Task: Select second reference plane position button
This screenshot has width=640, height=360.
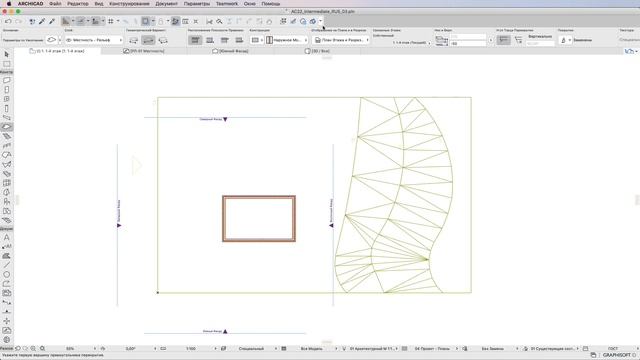Action: (210, 40)
